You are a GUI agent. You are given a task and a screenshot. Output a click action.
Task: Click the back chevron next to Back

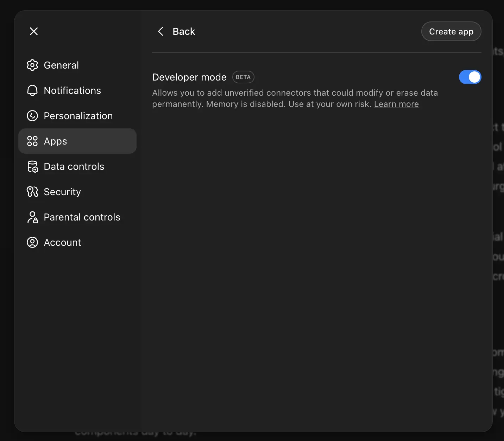pyautogui.click(x=161, y=31)
